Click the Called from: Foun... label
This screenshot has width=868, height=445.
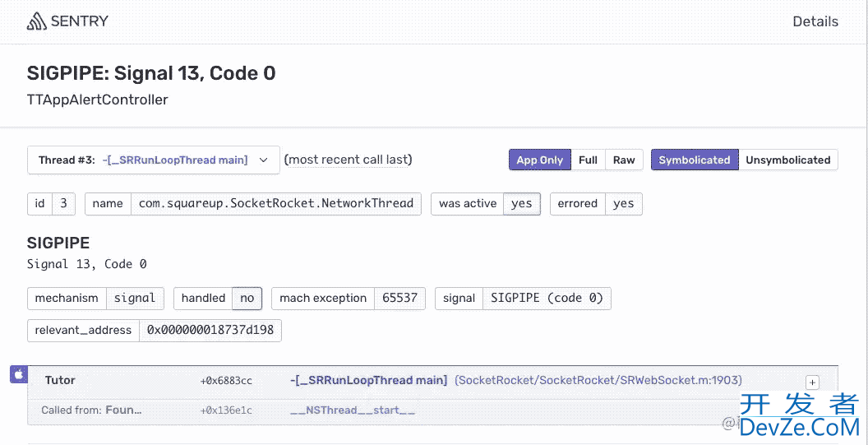[x=91, y=410]
